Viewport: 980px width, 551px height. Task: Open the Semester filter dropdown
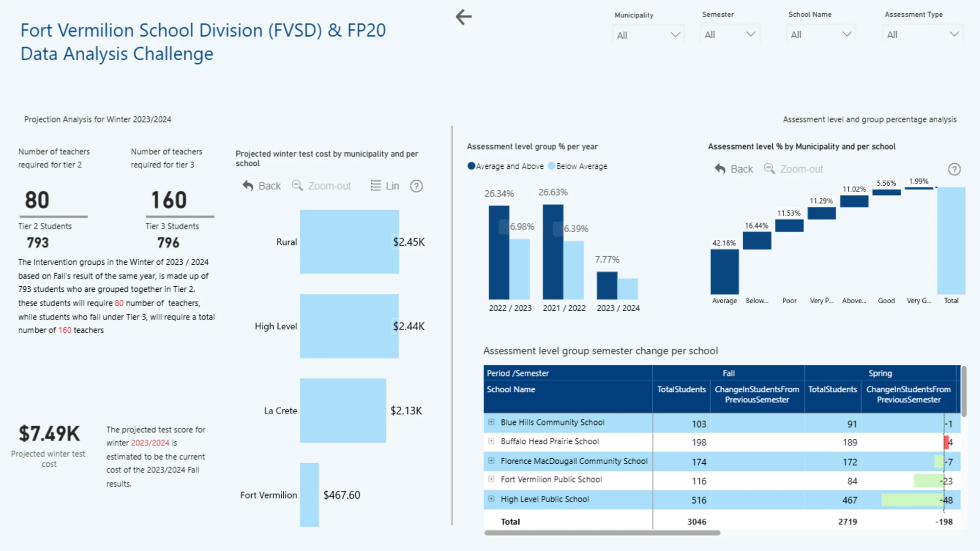click(730, 35)
